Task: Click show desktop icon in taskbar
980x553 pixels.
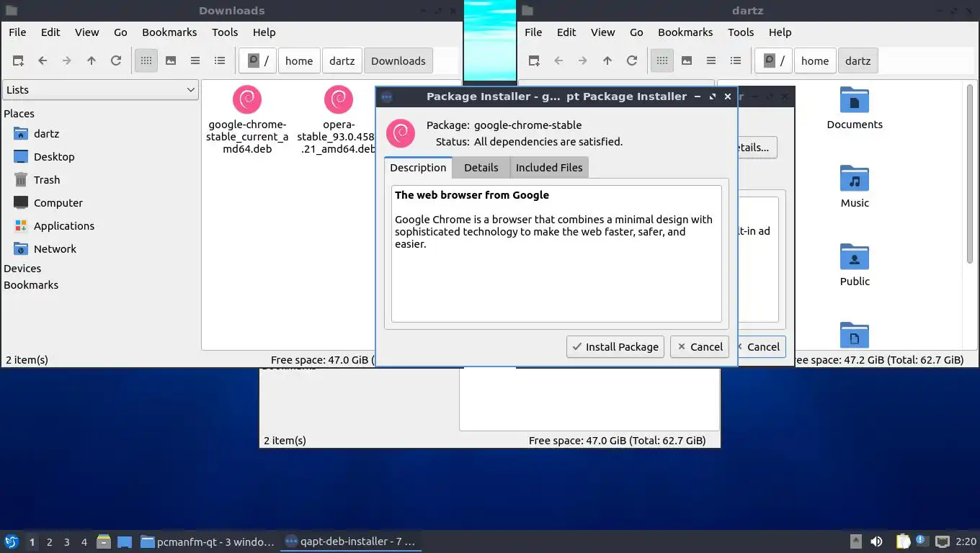Action: point(125,541)
